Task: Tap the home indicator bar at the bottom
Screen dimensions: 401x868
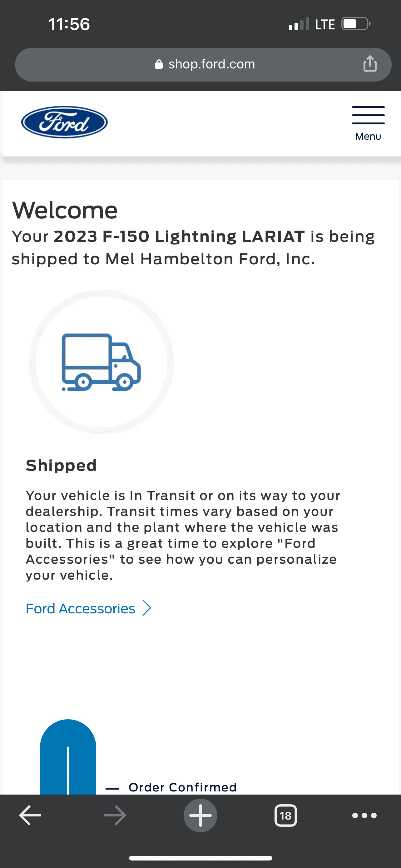Action: pyautogui.click(x=200, y=858)
